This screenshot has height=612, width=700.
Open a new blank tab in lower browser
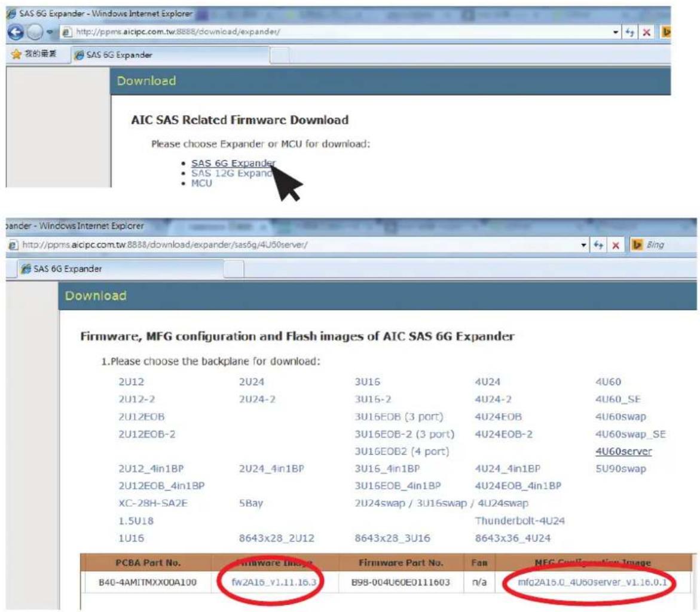[x=234, y=269]
